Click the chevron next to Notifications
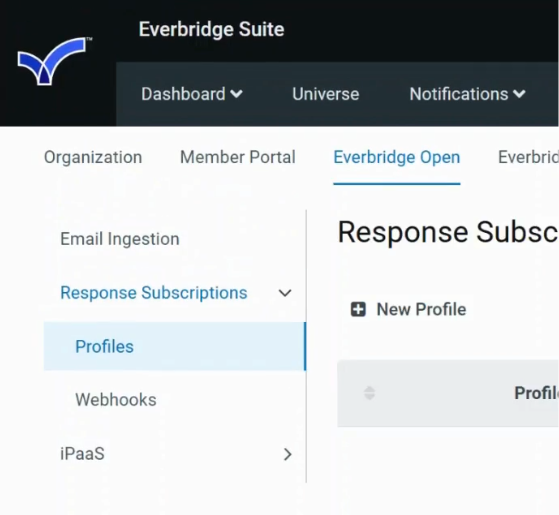Image resolution: width=559 pixels, height=515 pixels. [x=519, y=94]
